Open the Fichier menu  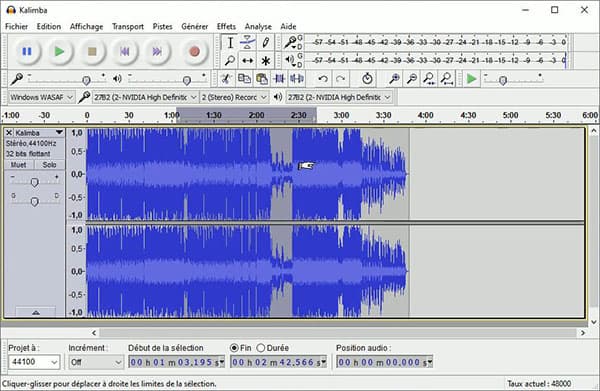pos(16,26)
